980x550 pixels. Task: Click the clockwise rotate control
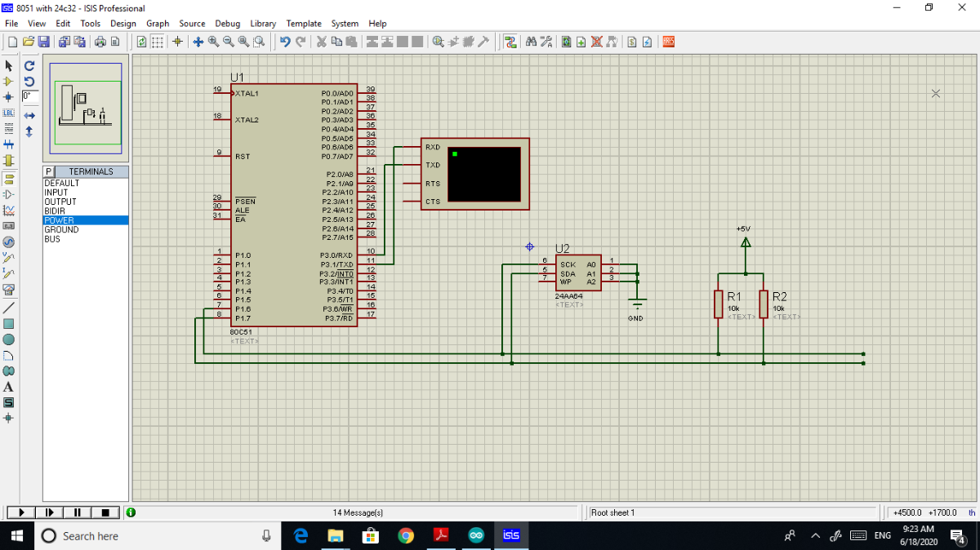click(29, 66)
